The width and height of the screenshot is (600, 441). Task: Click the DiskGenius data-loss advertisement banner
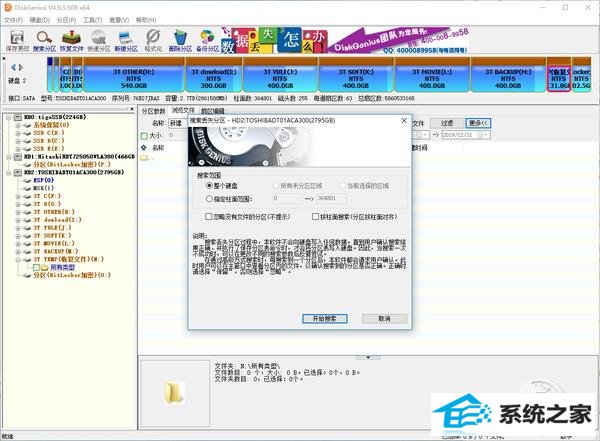coord(344,40)
